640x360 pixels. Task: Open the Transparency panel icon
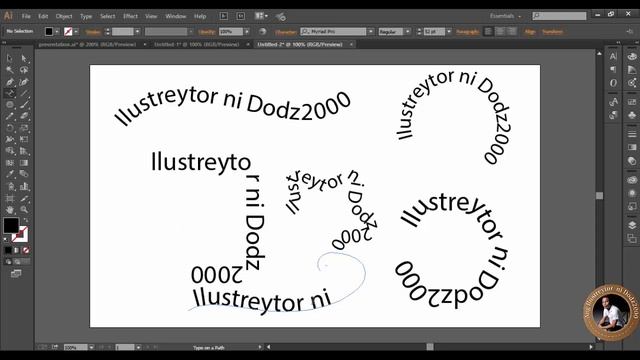click(x=632, y=161)
